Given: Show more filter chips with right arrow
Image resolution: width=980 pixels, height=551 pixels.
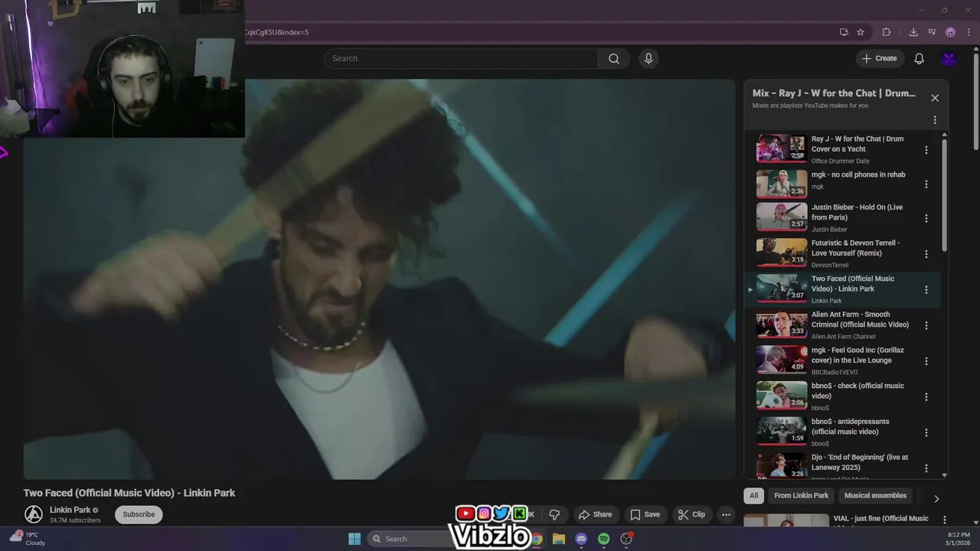Looking at the screenshot, I should (936, 499).
